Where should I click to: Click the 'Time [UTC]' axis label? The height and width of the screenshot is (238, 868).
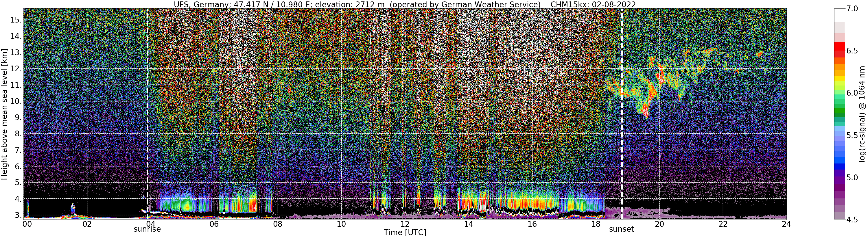[405, 233]
